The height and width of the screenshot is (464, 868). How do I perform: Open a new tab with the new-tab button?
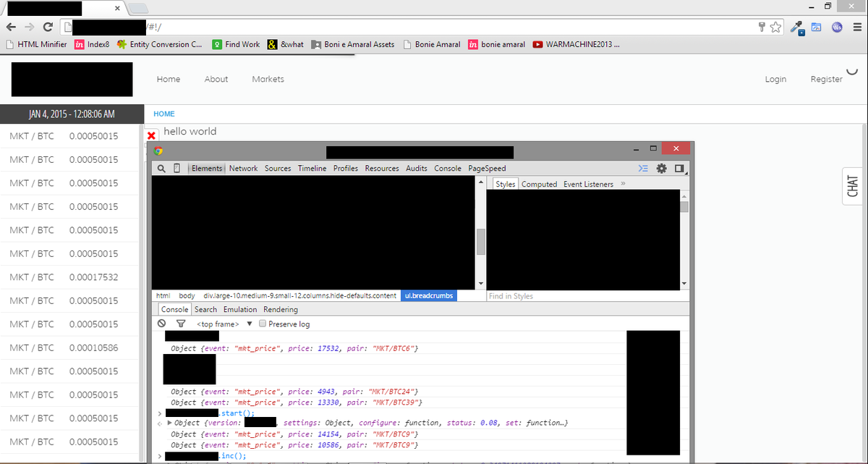point(138,8)
